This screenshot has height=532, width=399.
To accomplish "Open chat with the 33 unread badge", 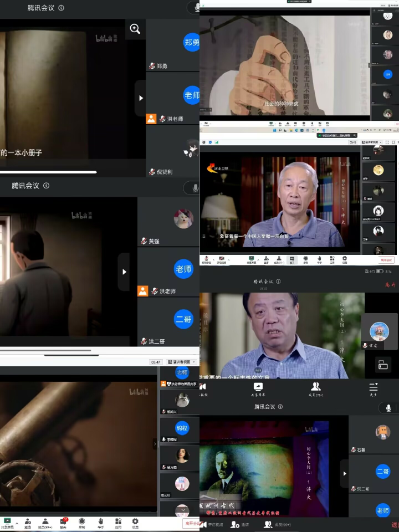I will point(63,523).
